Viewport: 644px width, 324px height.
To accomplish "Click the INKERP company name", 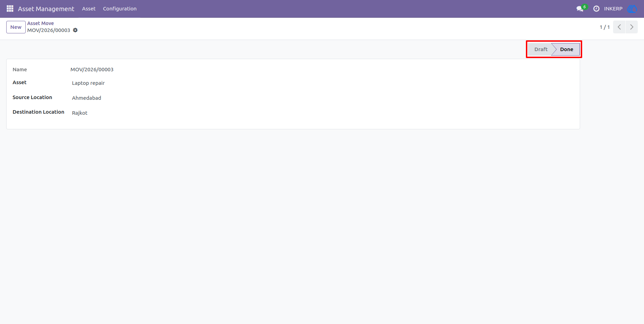I will click(x=613, y=9).
